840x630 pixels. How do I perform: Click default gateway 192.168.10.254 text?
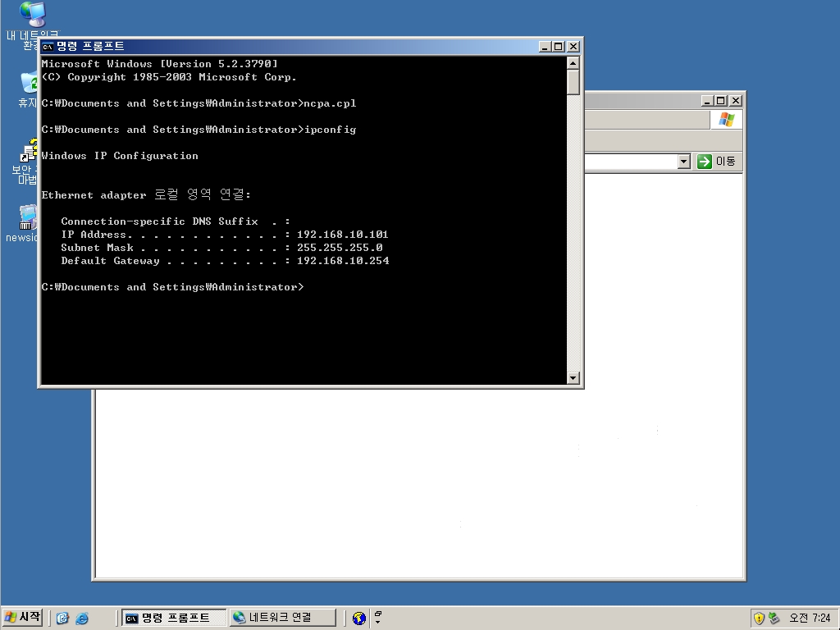(343, 261)
